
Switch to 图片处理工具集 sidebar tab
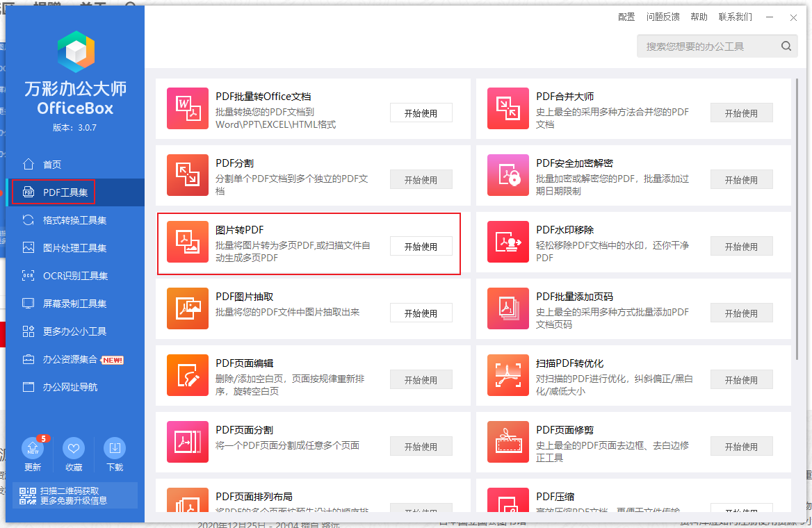tap(76, 248)
